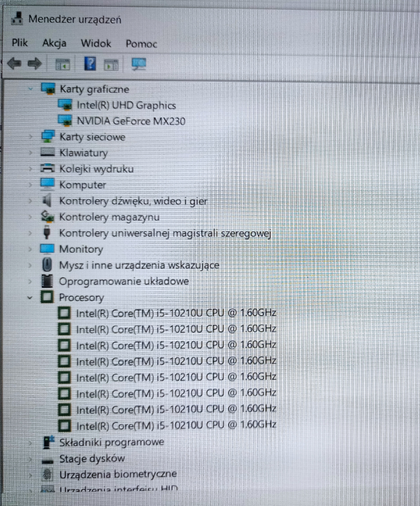Select the Oprogramowanie układowe label
The image size is (420, 506).
[x=124, y=281]
